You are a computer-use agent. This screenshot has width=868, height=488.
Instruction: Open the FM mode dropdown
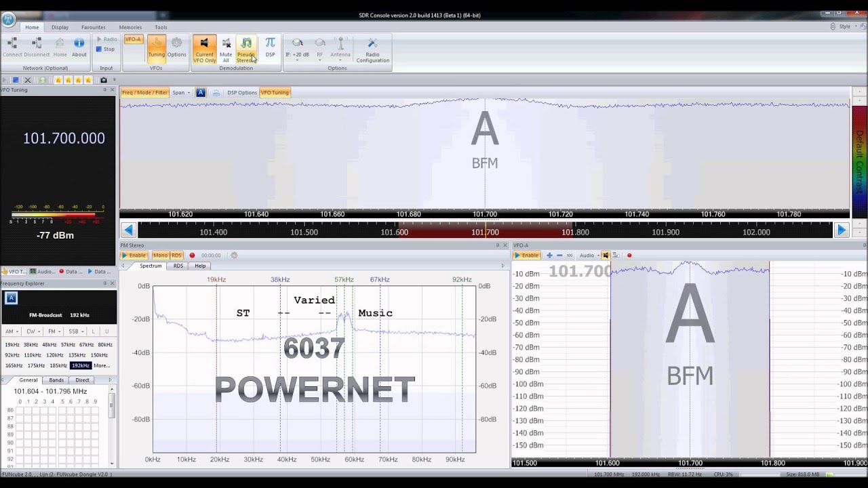tap(53, 331)
